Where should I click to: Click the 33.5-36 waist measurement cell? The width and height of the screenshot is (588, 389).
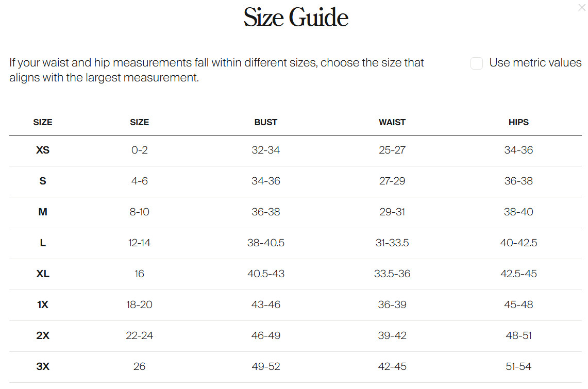392,274
